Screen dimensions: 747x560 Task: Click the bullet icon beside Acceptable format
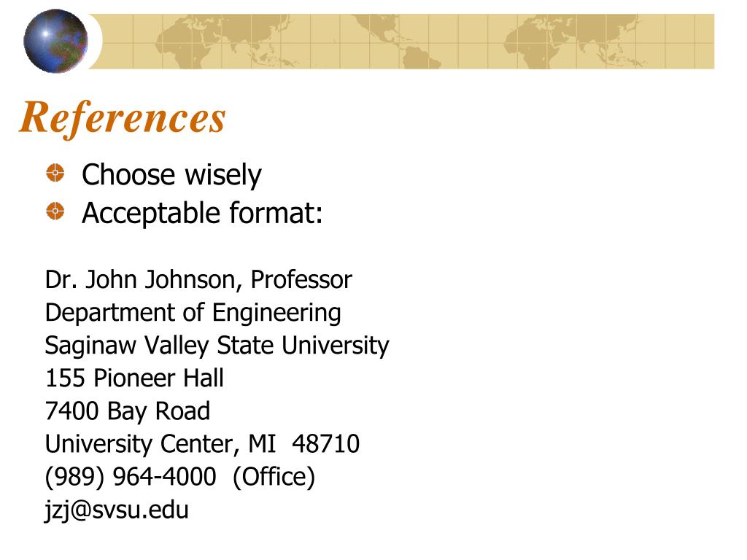tap(55, 211)
